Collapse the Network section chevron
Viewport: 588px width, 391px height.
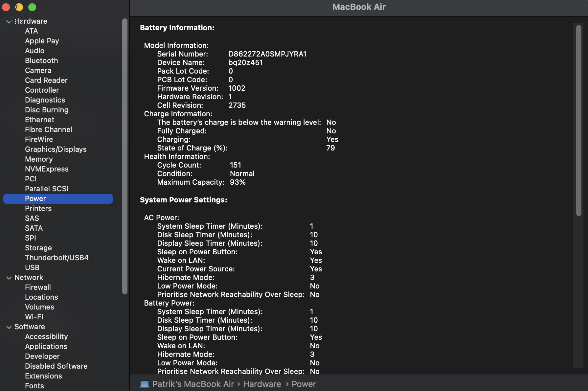point(9,278)
